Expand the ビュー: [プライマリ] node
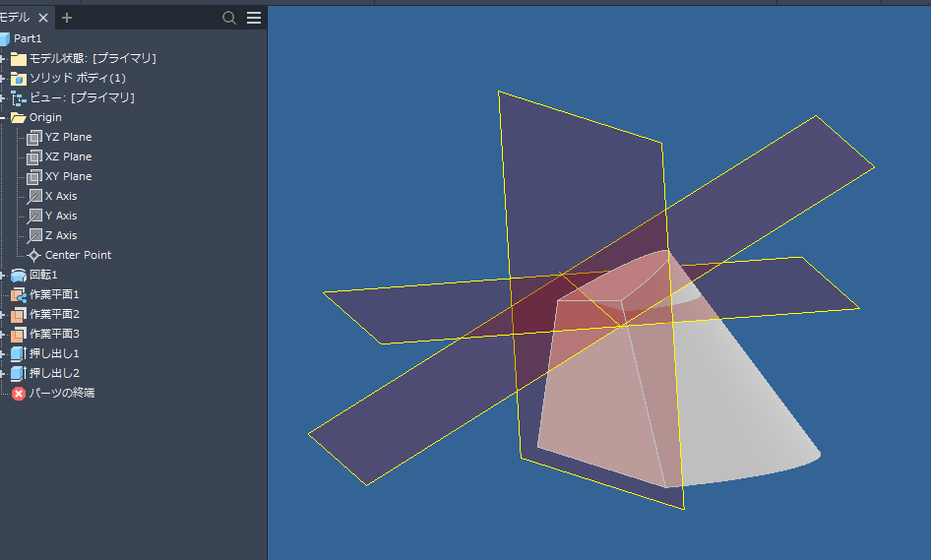 coord(3,97)
